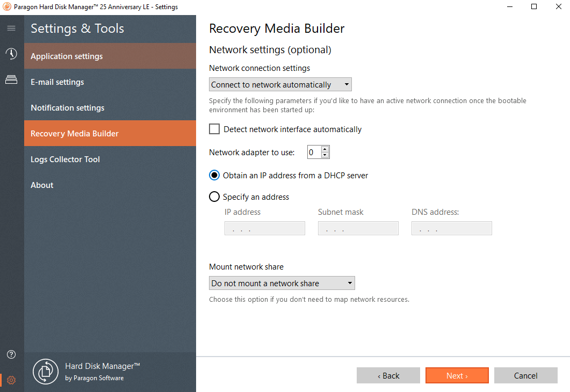The width and height of the screenshot is (570, 392).
Task: Open the backup history clock icon
Action: (11, 54)
